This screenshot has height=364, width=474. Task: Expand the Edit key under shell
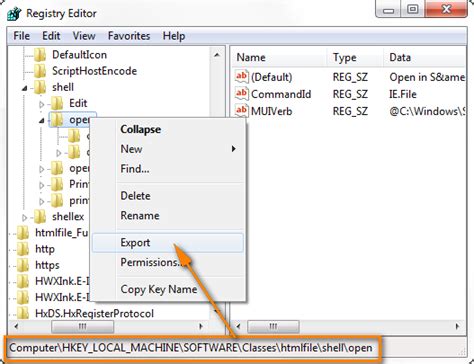coord(42,105)
